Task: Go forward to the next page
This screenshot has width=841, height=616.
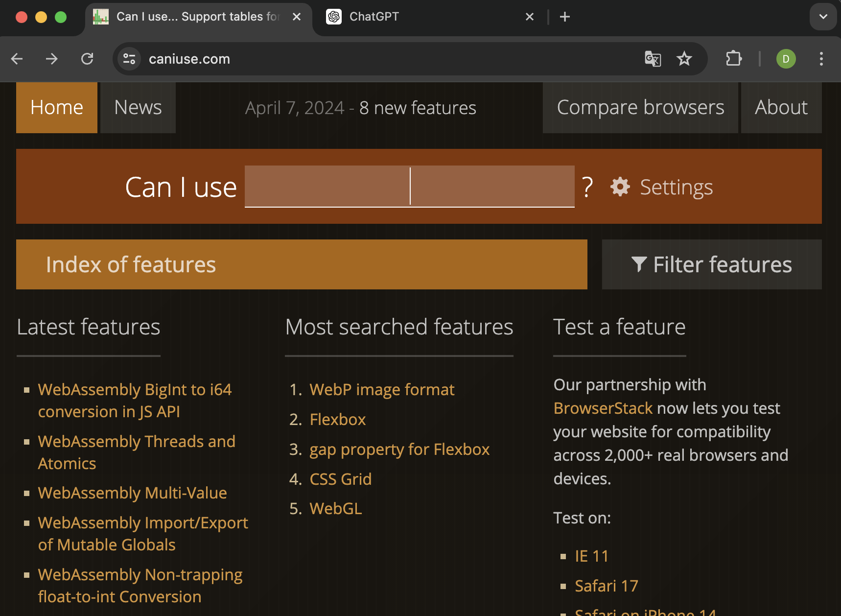Action: tap(52, 59)
